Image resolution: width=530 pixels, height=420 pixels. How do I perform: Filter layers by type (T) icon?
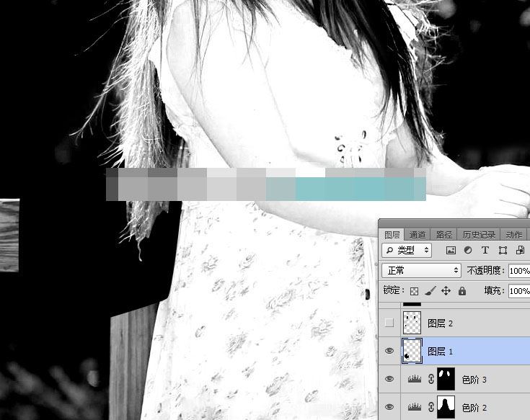pos(485,251)
